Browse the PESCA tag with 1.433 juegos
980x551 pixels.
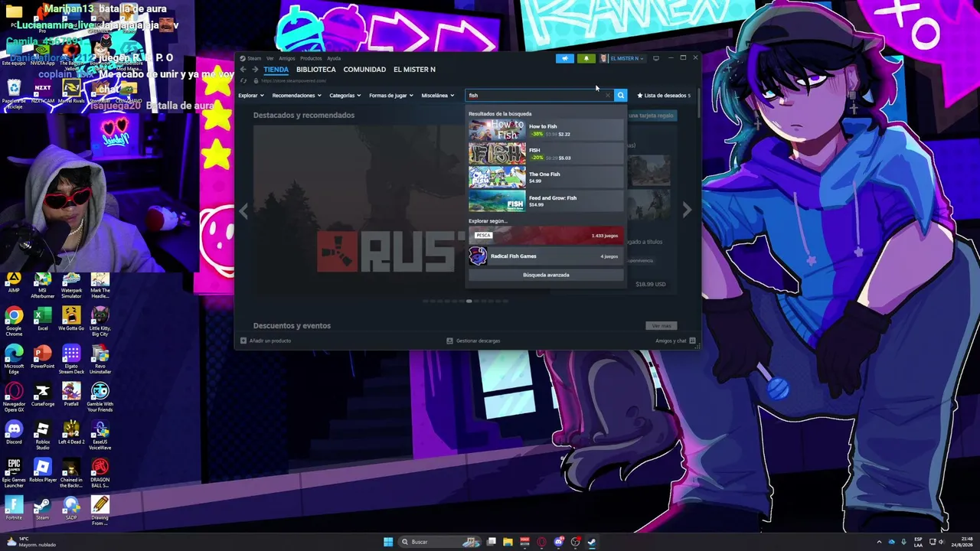pos(546,236)
